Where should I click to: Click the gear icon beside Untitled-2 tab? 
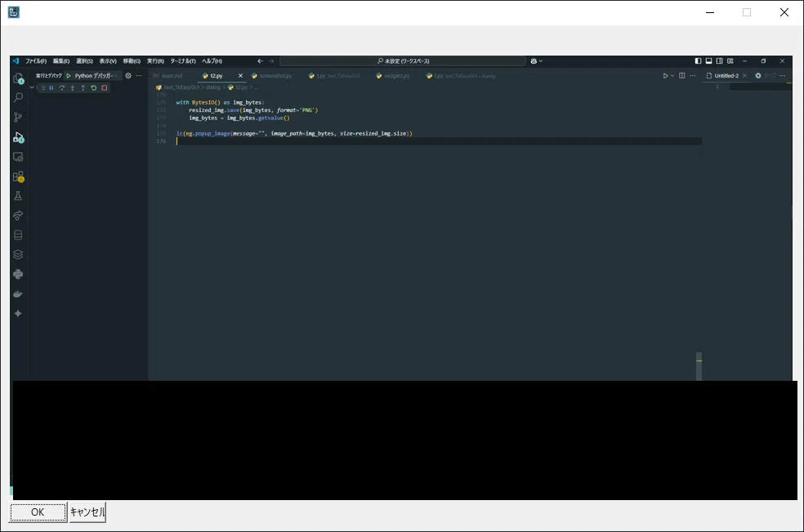[x=758, y=75]
